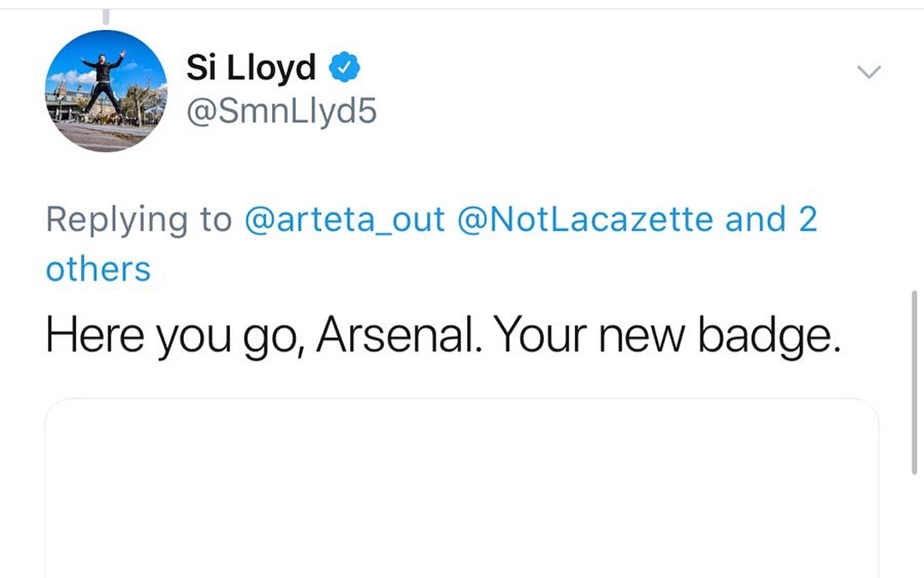The height and width of the screenshot is (578, 924).
Task: Open the @arteta_out mention
Action: [x=344, y=219]
